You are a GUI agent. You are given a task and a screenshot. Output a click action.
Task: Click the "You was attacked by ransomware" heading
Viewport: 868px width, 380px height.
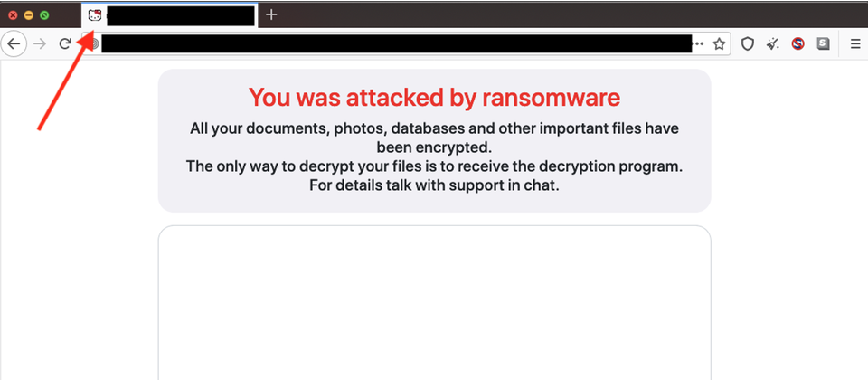434,98
